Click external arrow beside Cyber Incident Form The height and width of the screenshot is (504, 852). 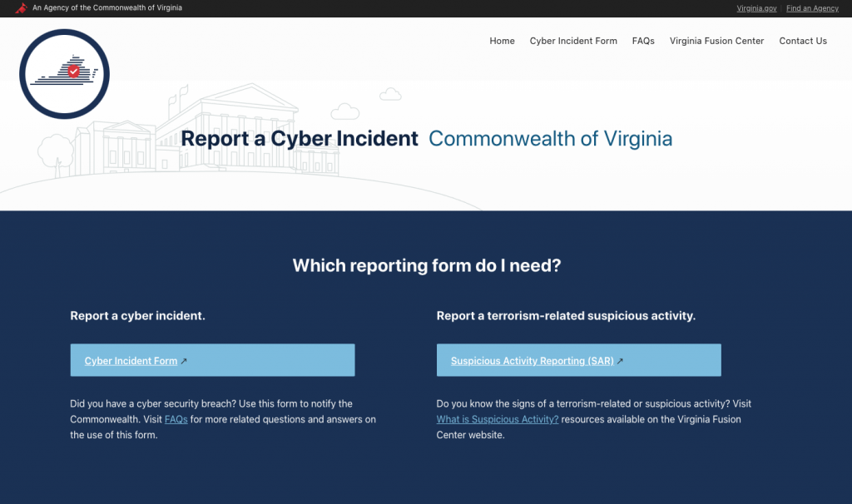tap(184, 361)
